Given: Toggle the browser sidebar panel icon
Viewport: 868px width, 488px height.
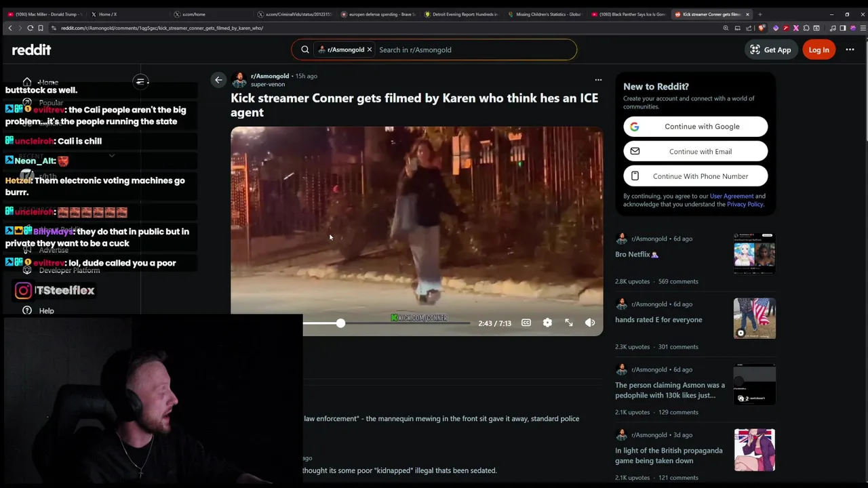Looking at the screenshot, I should 843,28.
